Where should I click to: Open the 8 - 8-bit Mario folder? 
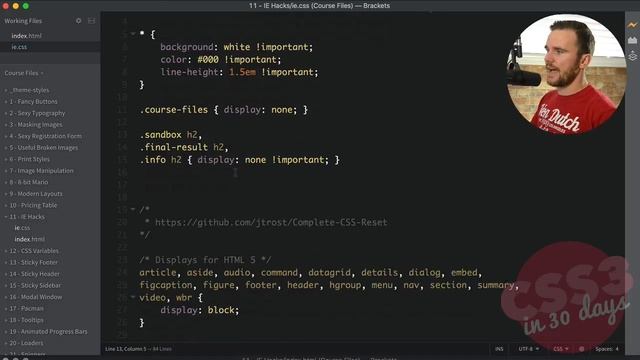[x=29, y=182]
